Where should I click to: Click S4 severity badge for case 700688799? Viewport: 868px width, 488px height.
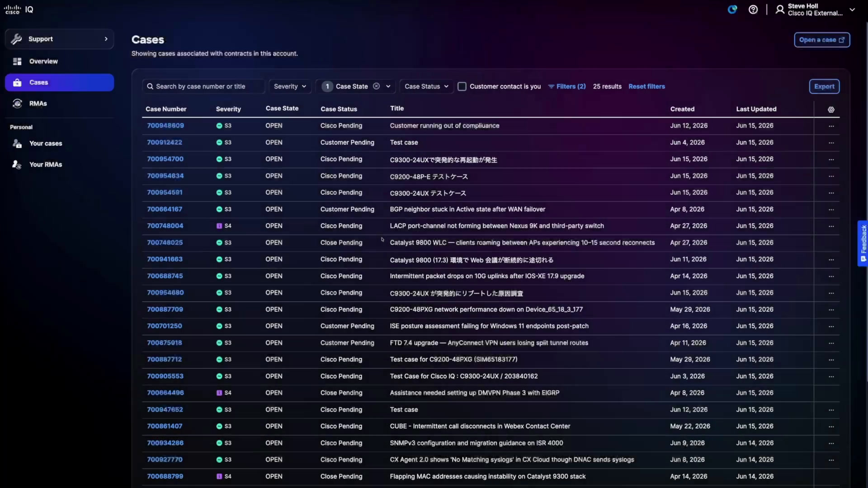click(224, 477)
